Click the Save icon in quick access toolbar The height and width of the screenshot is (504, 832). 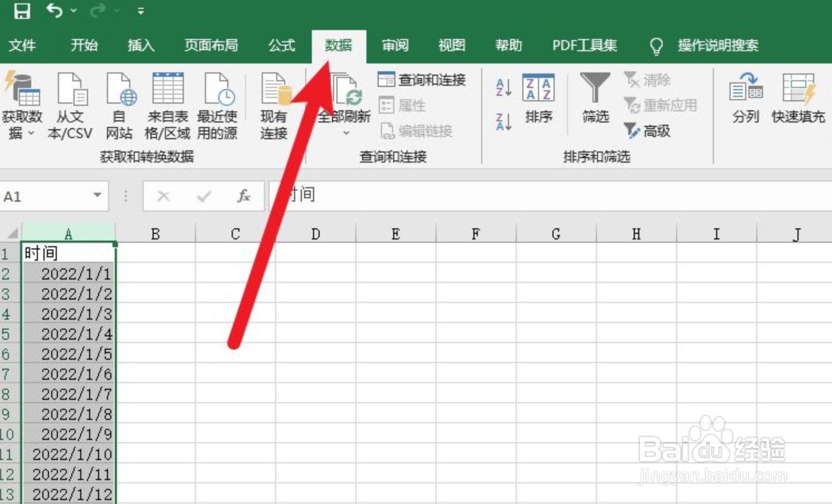pos(22,11)
